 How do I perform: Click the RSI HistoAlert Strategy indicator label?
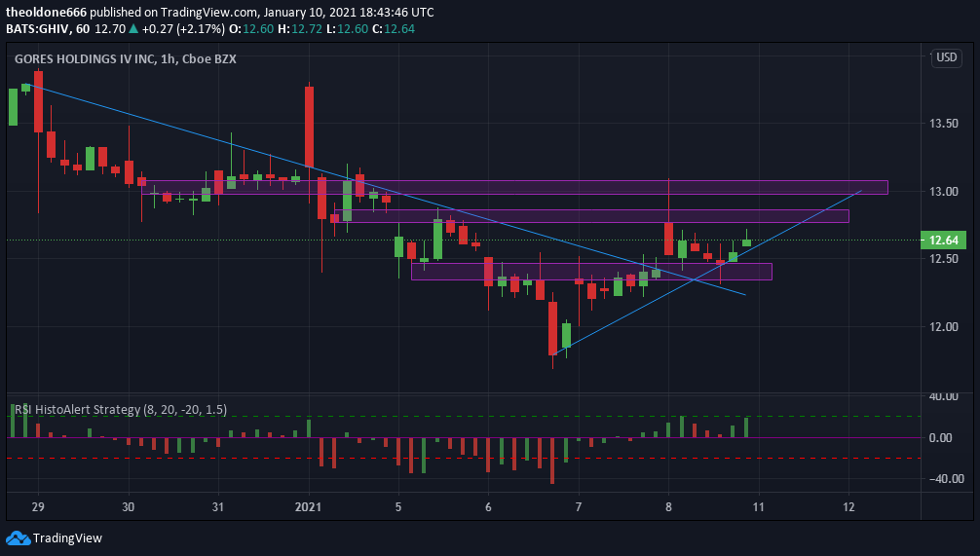coord(121,410)
